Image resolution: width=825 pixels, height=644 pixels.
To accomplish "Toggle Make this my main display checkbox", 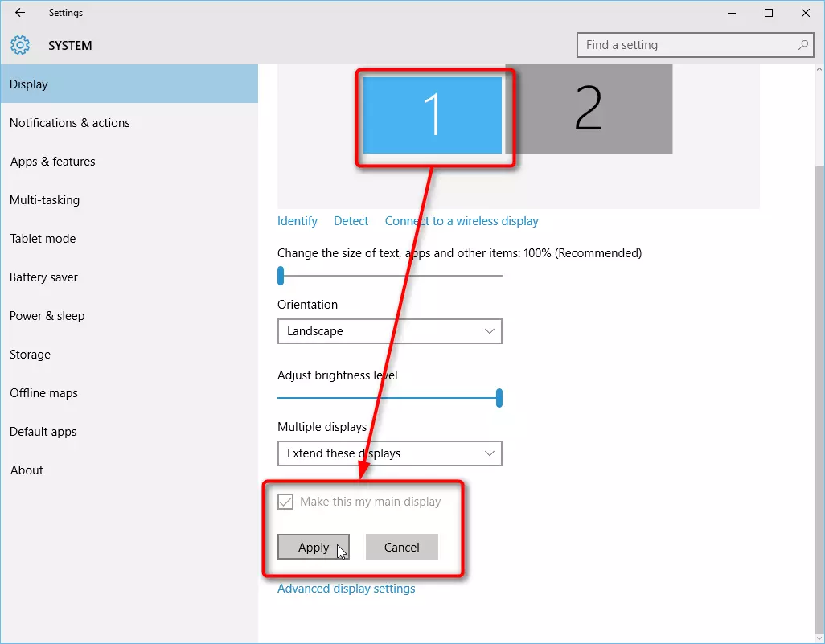I will pos(285,502).
